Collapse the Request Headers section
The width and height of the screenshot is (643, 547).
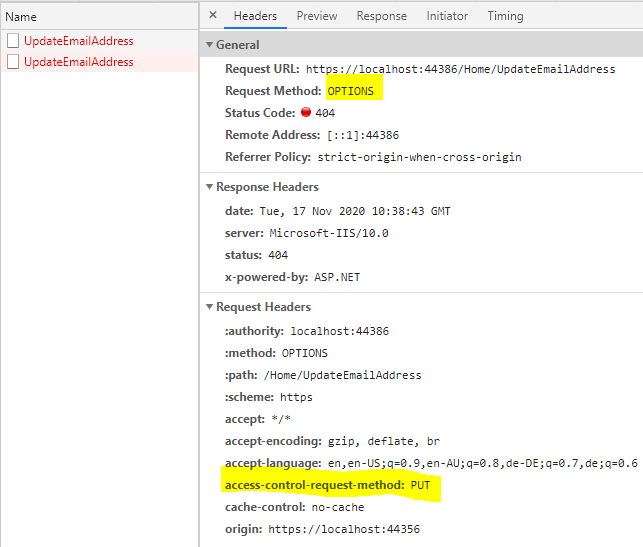tap(210, 307)
